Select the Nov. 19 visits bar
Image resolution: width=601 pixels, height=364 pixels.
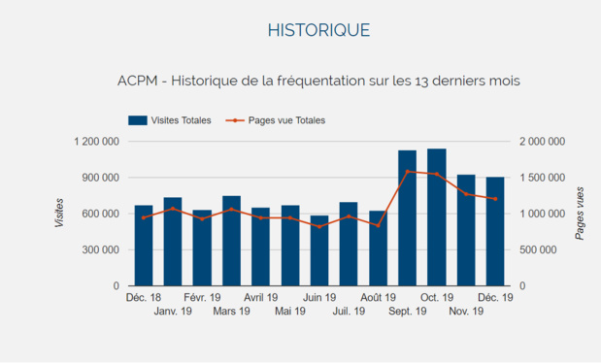pos(466,230)
